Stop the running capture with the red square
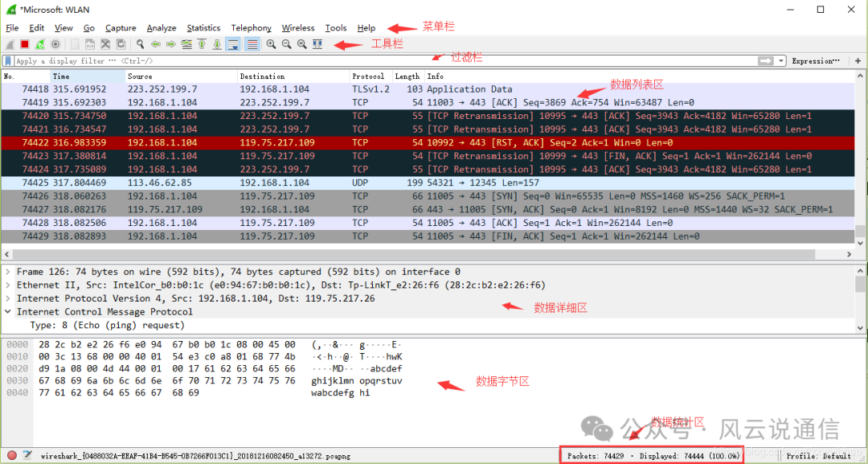 [24, 44]
